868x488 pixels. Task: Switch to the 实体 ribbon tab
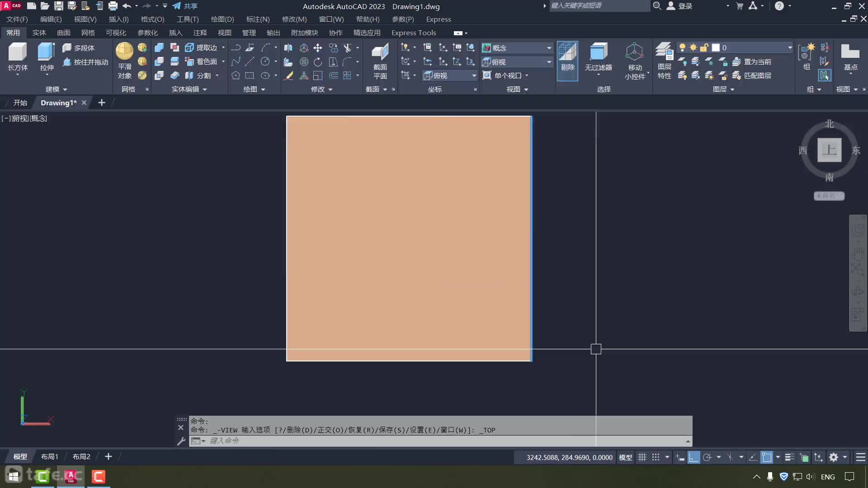39,33
